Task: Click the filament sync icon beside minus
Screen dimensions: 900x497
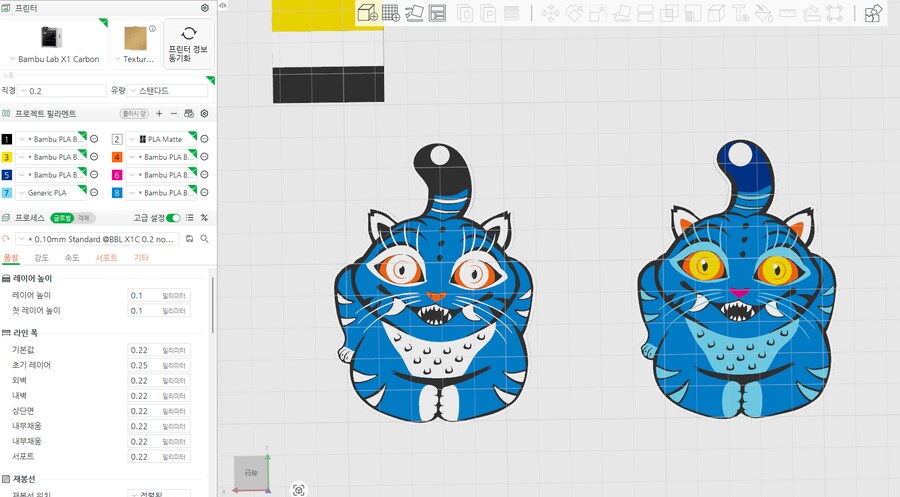Action: [x=188, y=114]
